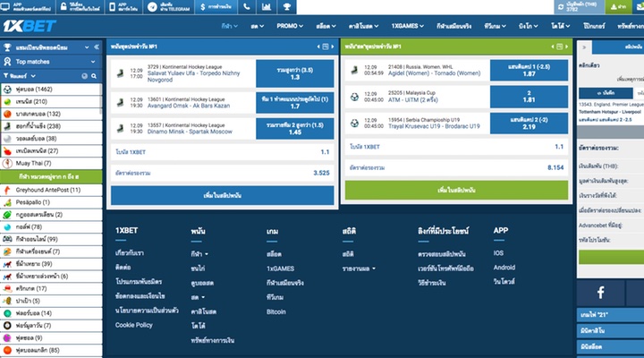
Task: Click the dollar payments button in top bar
Action: point(216,6)
